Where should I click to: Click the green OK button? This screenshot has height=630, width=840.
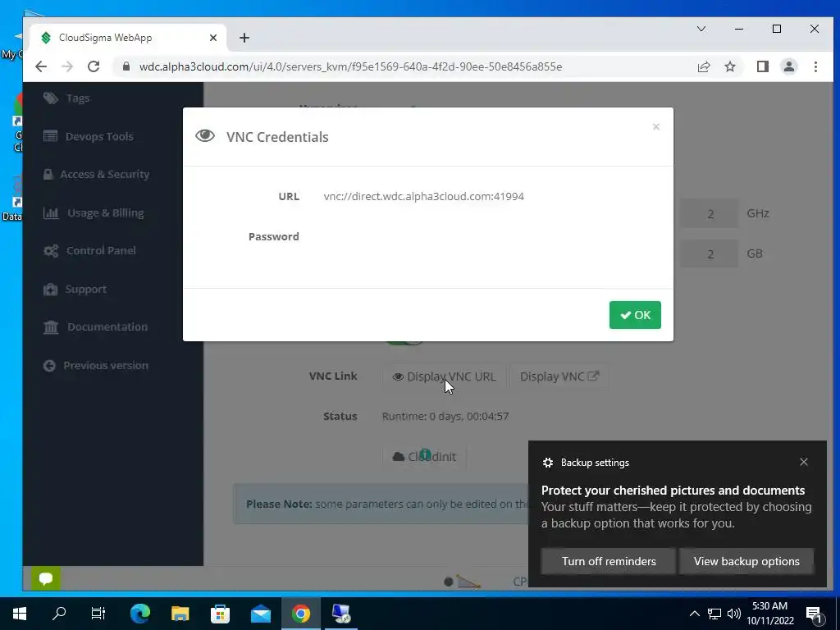635,315
